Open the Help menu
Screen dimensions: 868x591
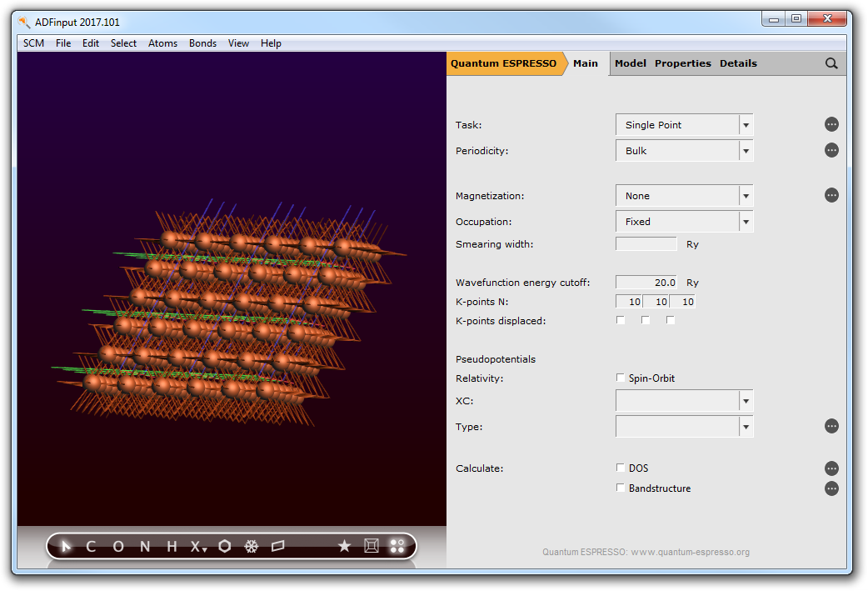coord(272,43)
